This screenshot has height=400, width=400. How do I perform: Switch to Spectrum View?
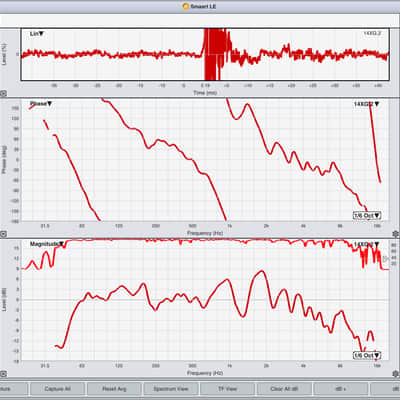(x=171, y=389)
